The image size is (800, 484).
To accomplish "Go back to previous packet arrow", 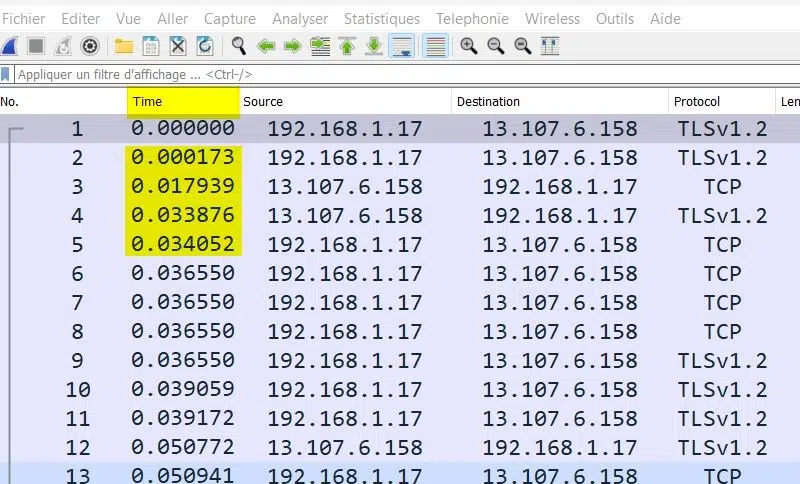I will [x=266, y=46].
